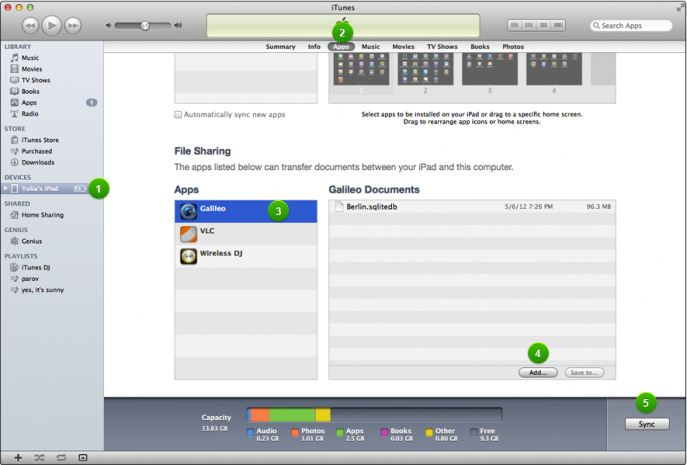Screen dimensions: 687x465
Task: Select home screen thumbnail 2
Action: point(425,69)
